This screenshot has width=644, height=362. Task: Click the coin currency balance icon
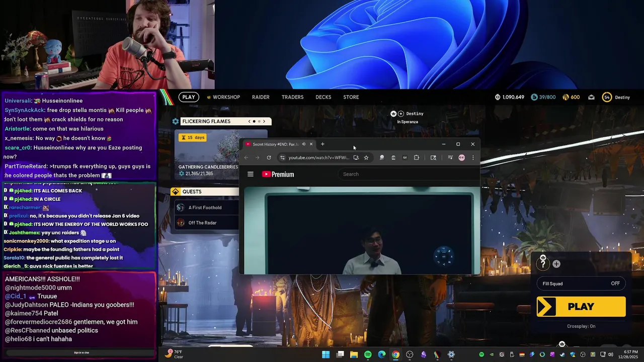(x=498, y=97)
